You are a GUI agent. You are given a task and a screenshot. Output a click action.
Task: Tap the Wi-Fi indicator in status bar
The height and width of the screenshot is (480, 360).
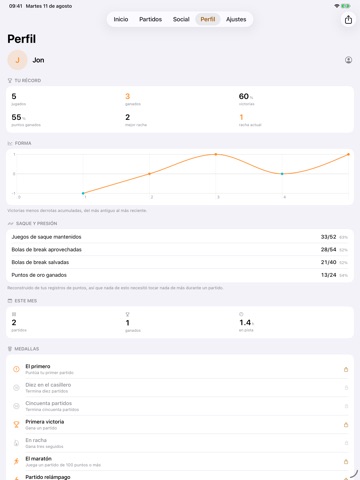click(337, 6)
